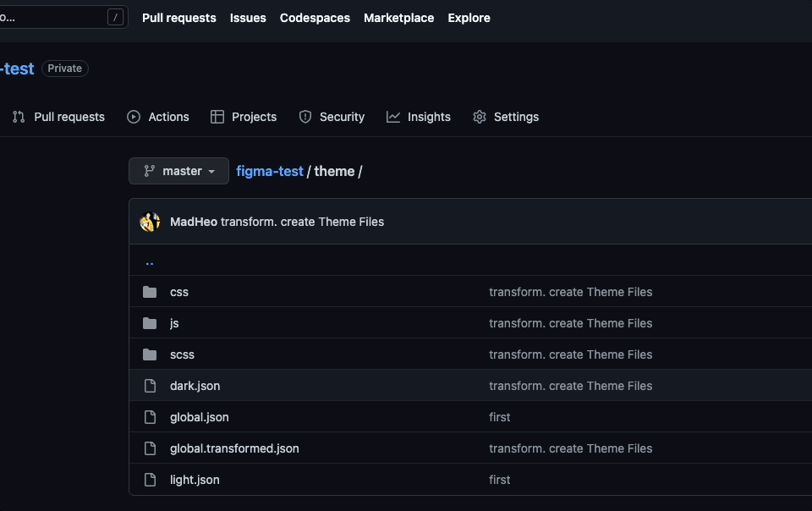The width and height of the screenshot is (812, 511).
Task: Open Codespaces in the top navigation
Action: [x=315, y=18]
